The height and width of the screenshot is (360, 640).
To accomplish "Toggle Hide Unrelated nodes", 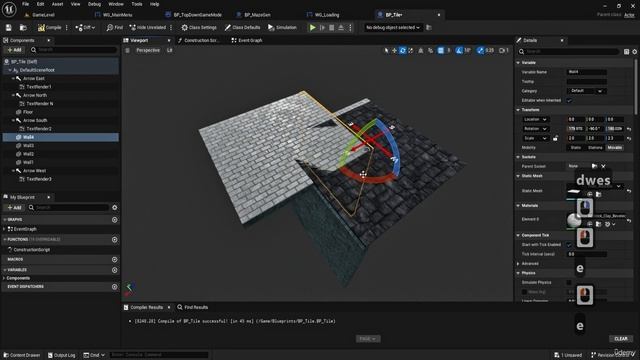I will coord(148,27).
